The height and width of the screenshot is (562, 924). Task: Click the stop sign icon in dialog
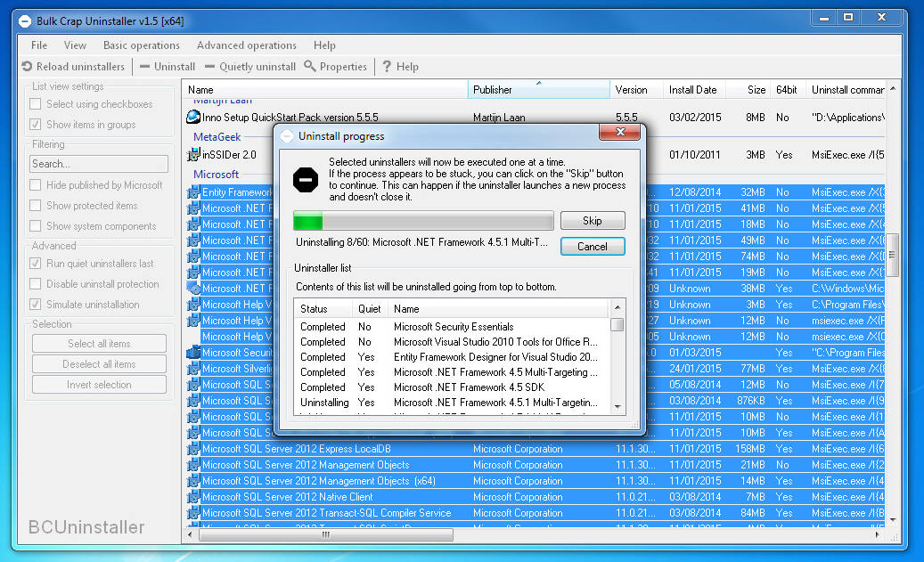(306, 179)
